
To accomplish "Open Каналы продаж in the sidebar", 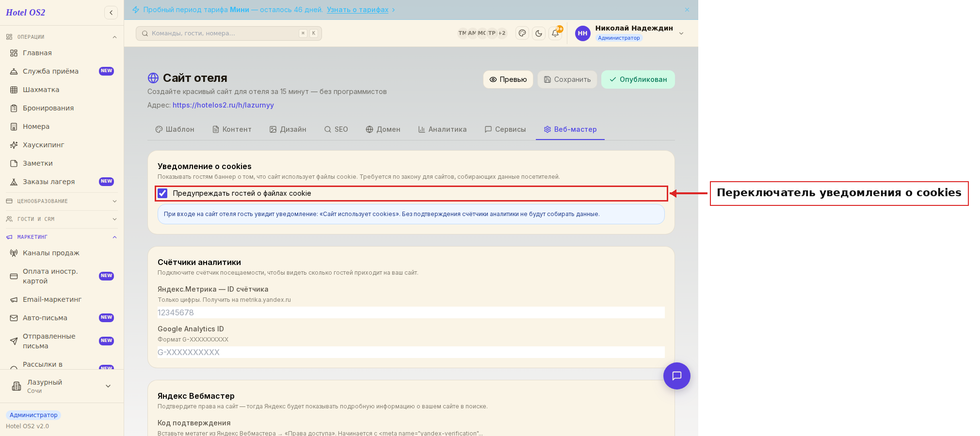I will [62, 253].
